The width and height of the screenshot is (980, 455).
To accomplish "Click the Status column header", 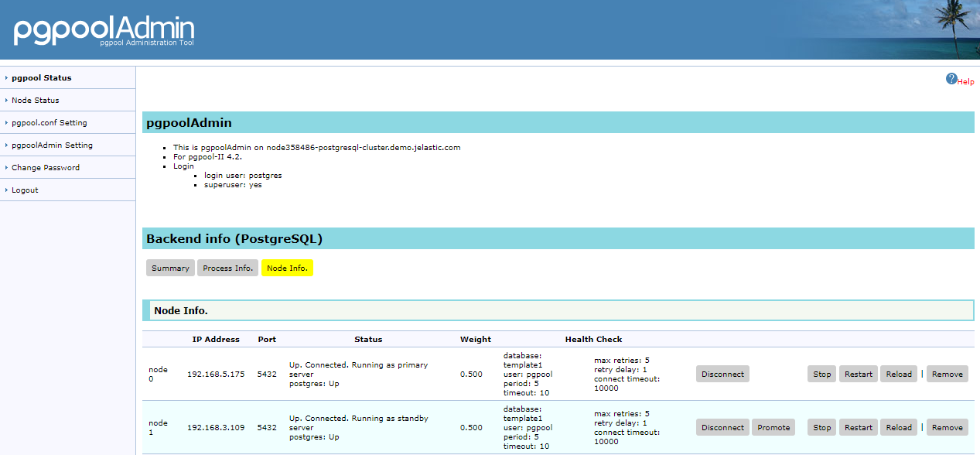I will pos(368,339).
